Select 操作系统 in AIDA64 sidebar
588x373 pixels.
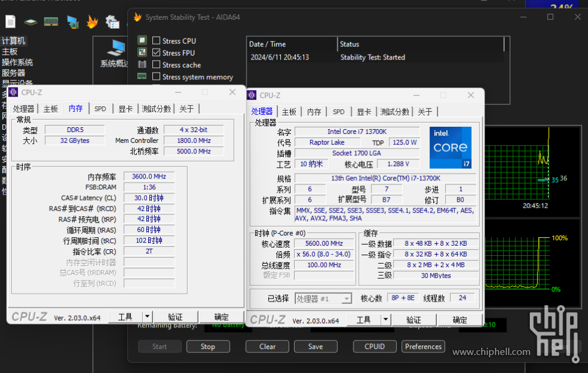(x=17, y=62)
